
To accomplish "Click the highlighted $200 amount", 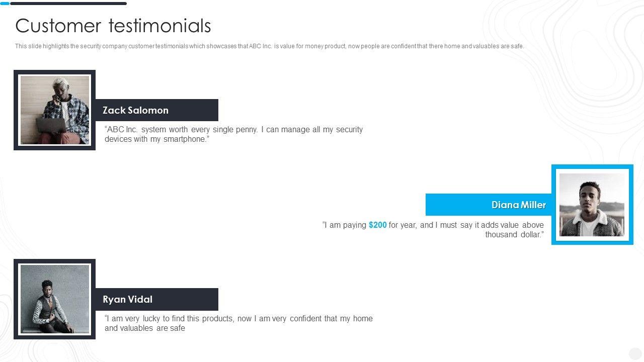I will click(377, 225).
